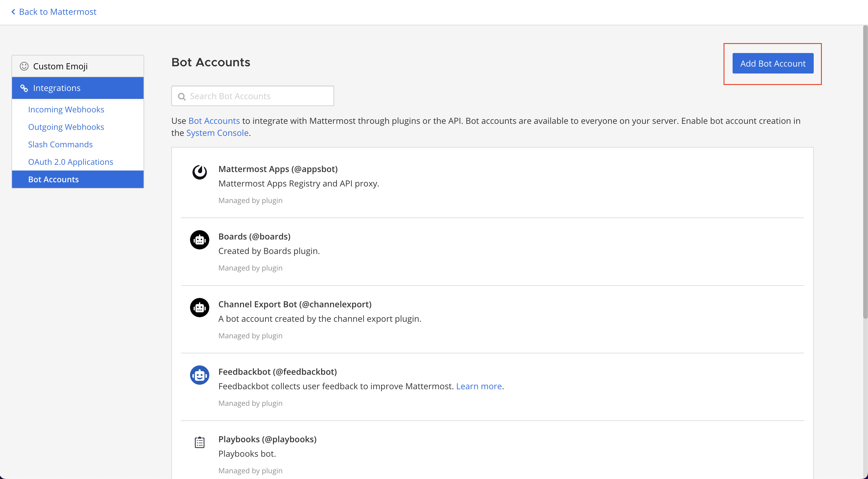The width and height of the screenshot is (868, 479).
Task: Click the Boards bot avatar icon
Action: [x=199, y=240]
